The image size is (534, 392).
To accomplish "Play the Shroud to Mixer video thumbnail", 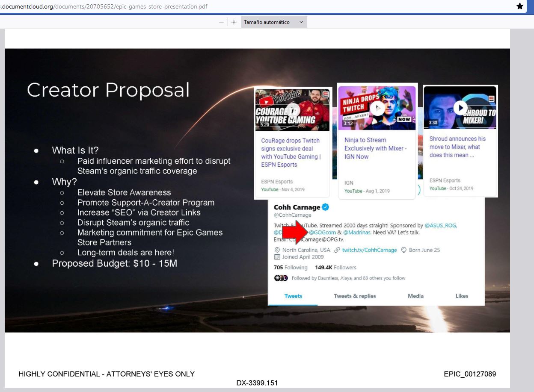I will [x=460, y=107].
